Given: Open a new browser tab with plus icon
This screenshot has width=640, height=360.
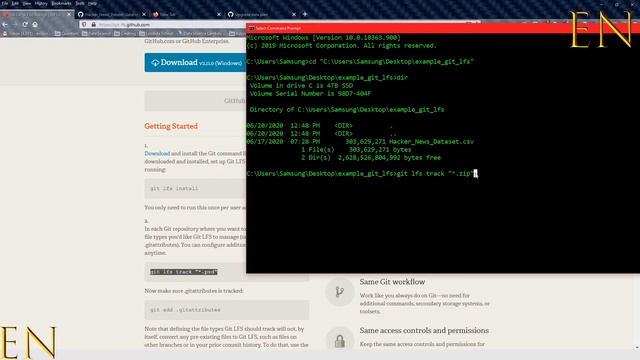Looking at the screenshot, I should (305, 14).
